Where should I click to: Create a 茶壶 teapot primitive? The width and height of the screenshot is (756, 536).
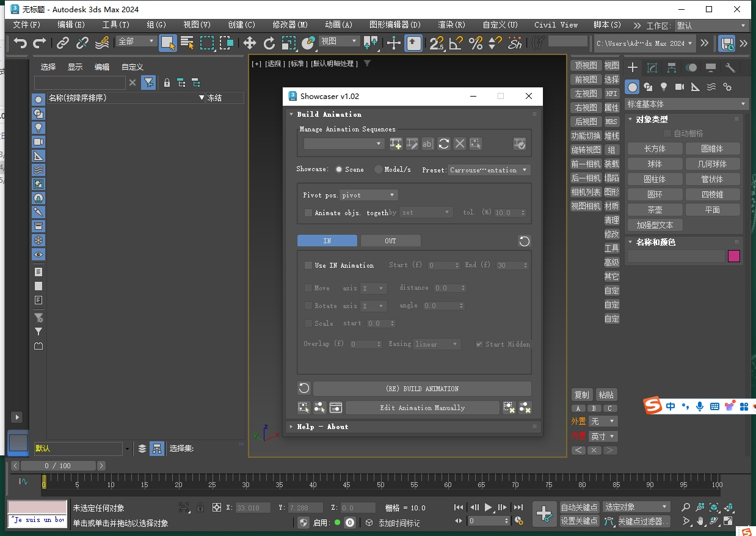(x=655, y=210)
